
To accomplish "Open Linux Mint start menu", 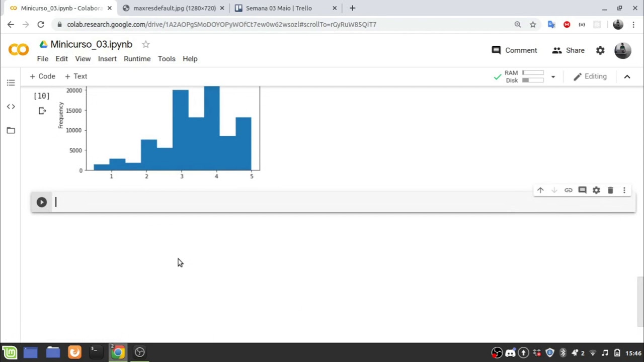I will click(x=10, y=352).
